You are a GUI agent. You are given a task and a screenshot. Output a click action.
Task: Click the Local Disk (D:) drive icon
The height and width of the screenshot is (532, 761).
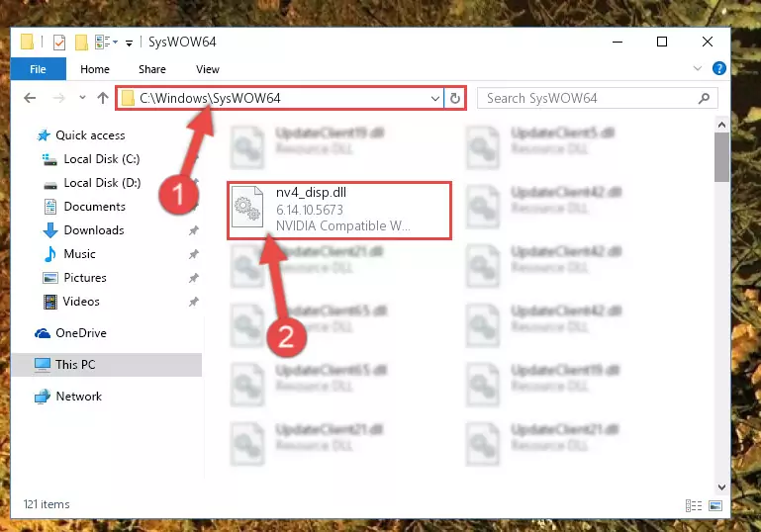50,184
